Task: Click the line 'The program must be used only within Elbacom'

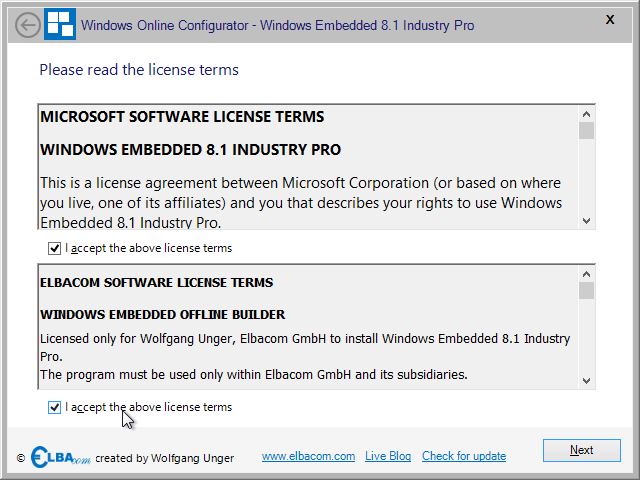Action: tap(253, 374)
